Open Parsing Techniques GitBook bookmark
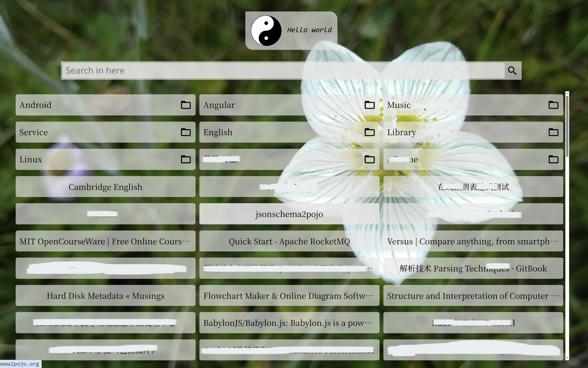This screenshot has width=588, height=368. coord(473,268)
